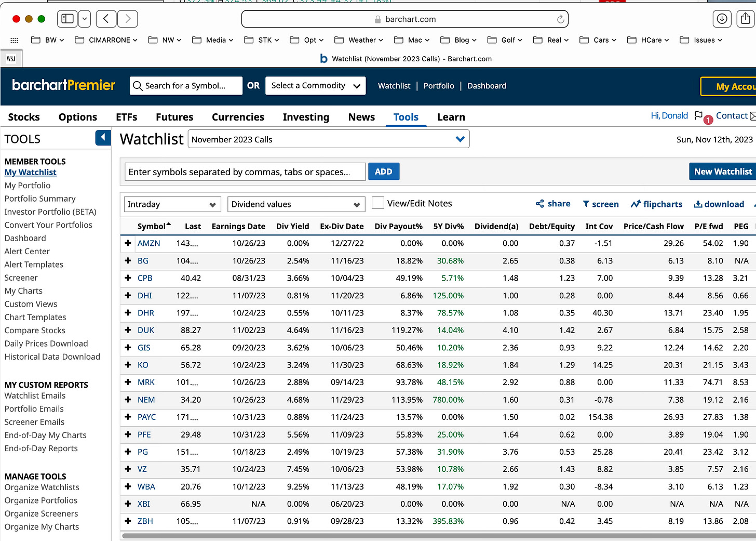Expand DUK row plus icon
Image resolution: width=756 pixels, height=541 pixels.
(128, 330)
